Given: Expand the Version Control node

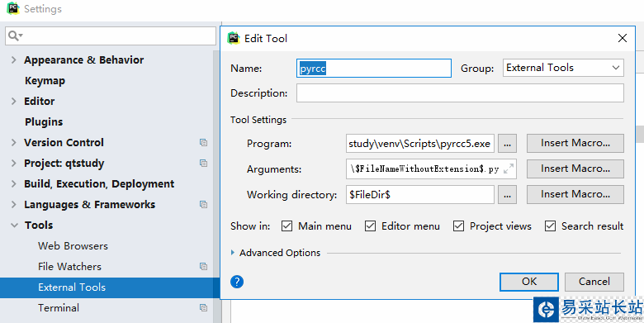Looking at the screenshot, I should pyautogui.click(x=14, y=143).
